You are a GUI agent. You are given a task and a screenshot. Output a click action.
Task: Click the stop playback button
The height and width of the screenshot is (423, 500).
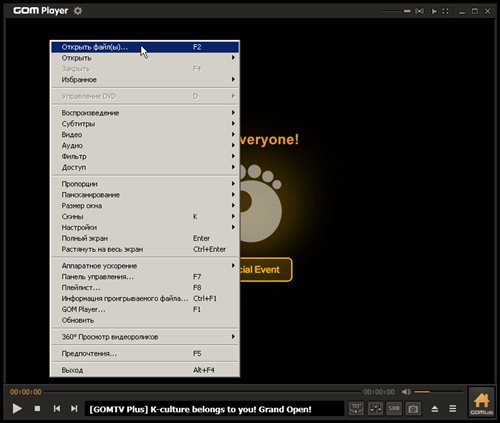[x=37, y=408]
